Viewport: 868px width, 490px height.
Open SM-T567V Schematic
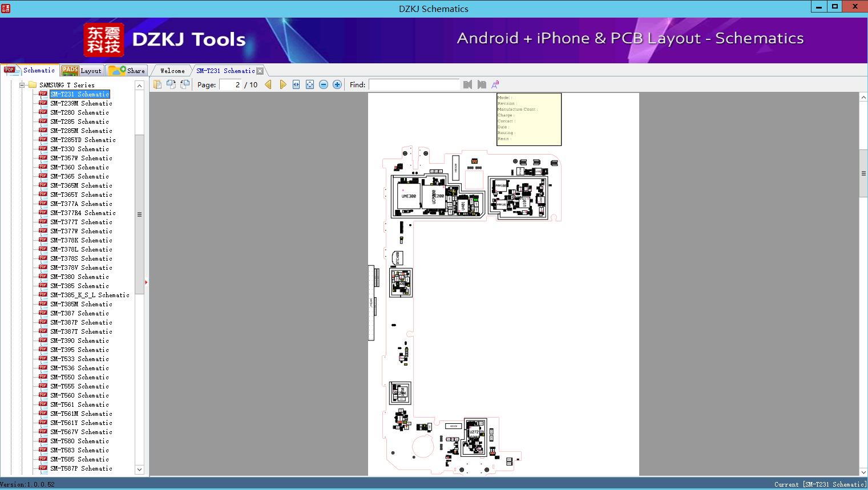81,432
